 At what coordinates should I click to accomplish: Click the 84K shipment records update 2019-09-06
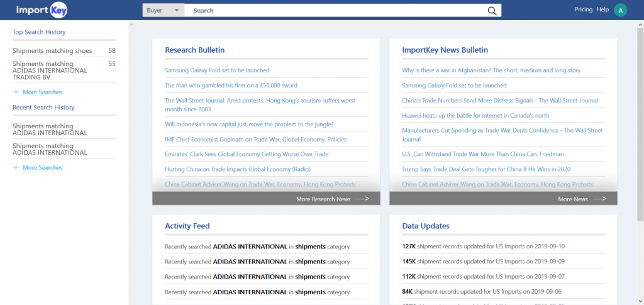482,291
